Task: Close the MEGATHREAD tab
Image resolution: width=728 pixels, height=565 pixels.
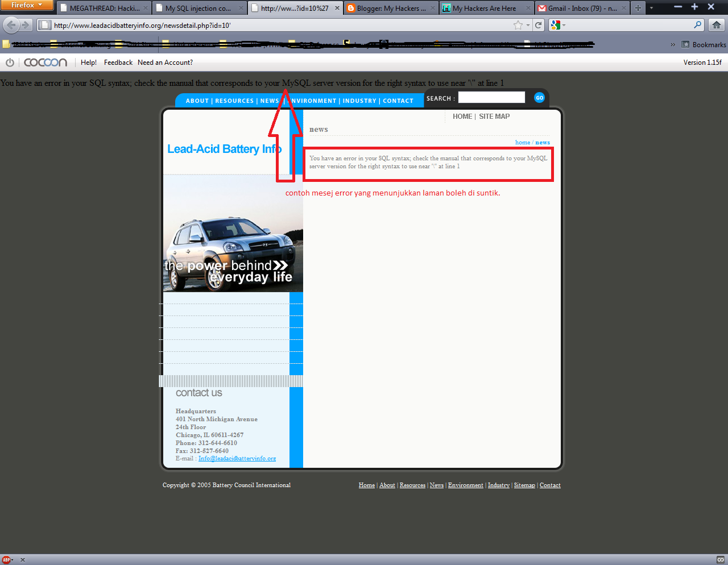Action: [x=146, y=8]
